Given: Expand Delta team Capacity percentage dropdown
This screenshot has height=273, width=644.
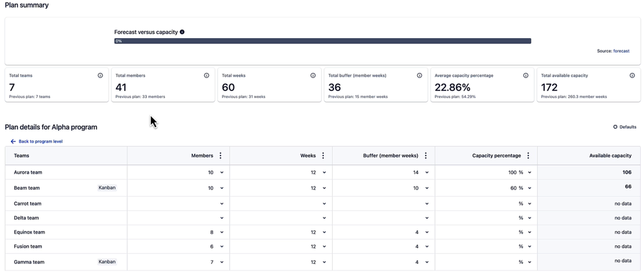Looking at the screenshot, I should (529, 218).
